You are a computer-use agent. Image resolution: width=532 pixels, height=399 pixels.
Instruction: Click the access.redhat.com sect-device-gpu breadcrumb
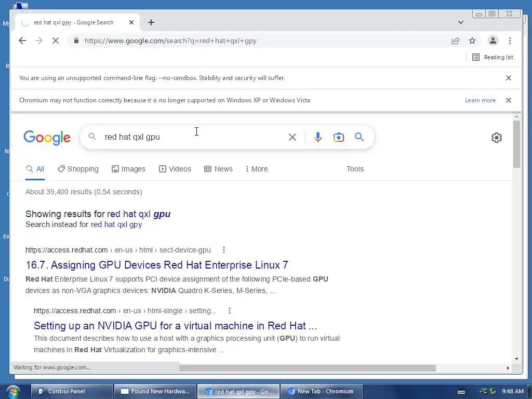point(118,250)
